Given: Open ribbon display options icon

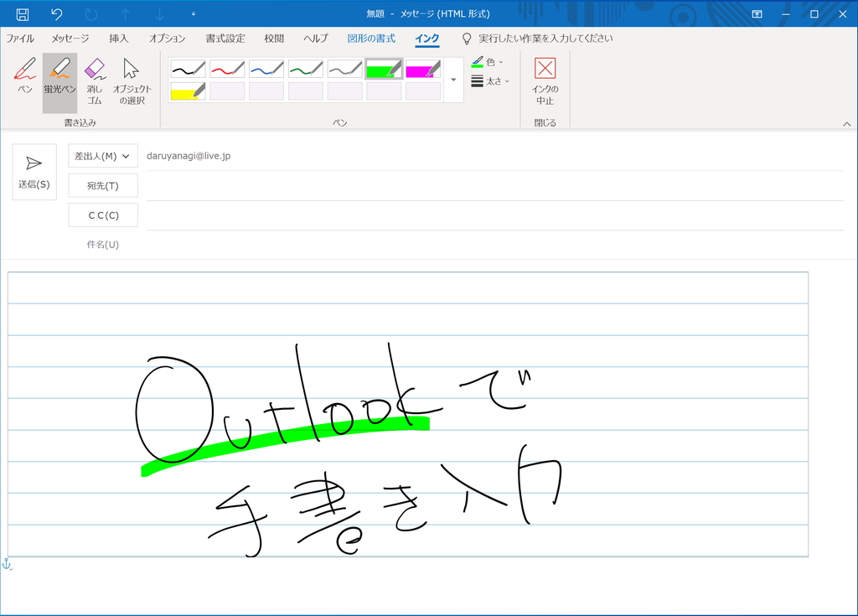Looking at the screenshot, I should 757,14.
